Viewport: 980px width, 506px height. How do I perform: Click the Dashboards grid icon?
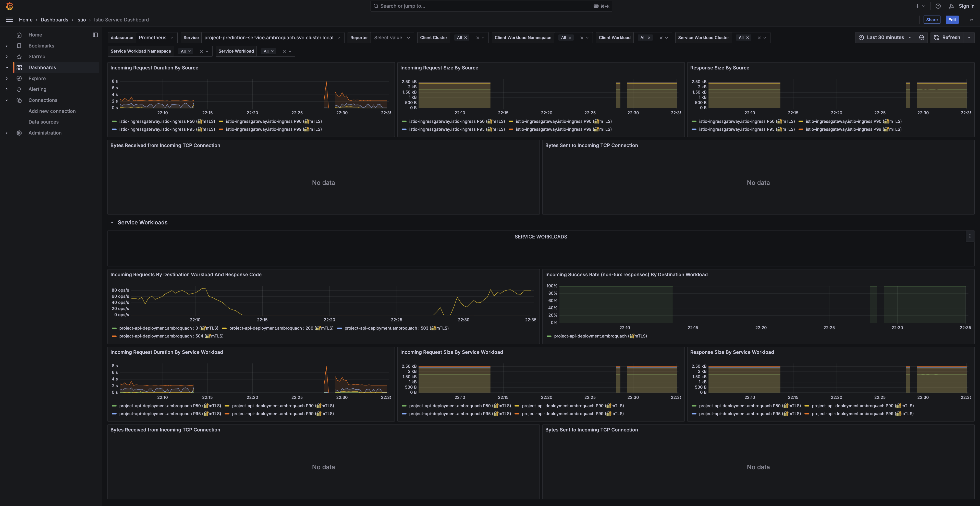coord(19,68)
